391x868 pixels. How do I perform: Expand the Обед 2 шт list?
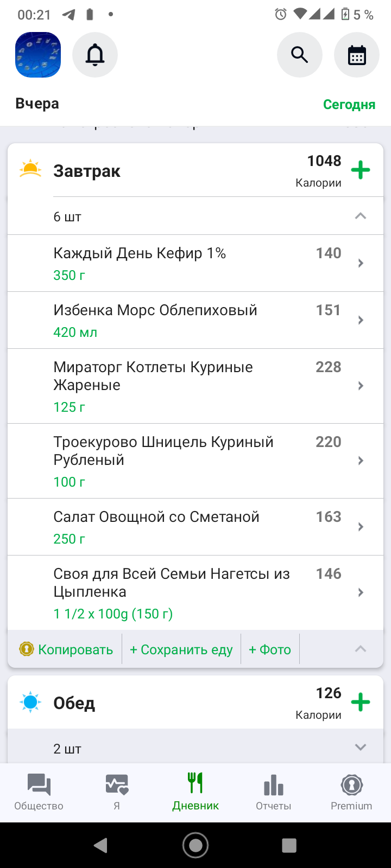[361, 748]
